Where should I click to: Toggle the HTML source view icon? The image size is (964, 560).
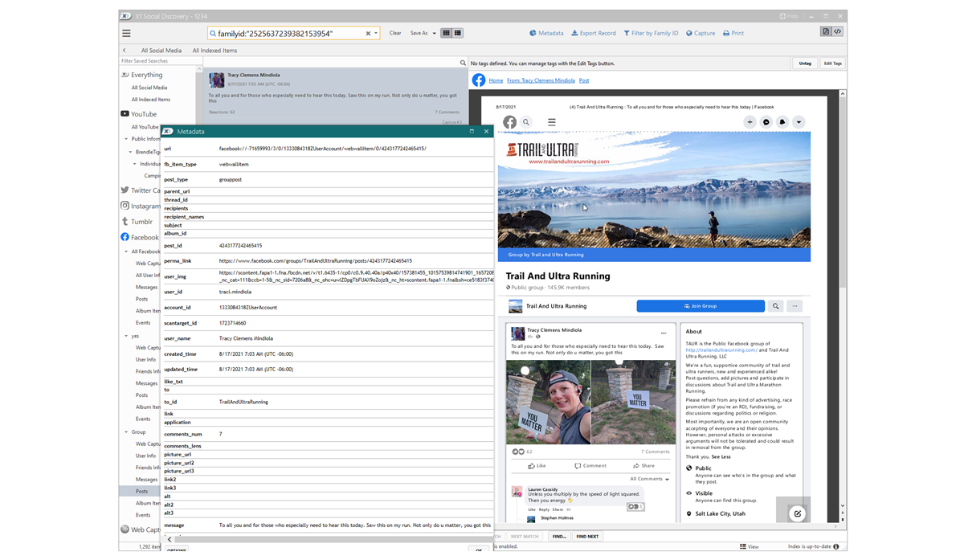point(837,32)
